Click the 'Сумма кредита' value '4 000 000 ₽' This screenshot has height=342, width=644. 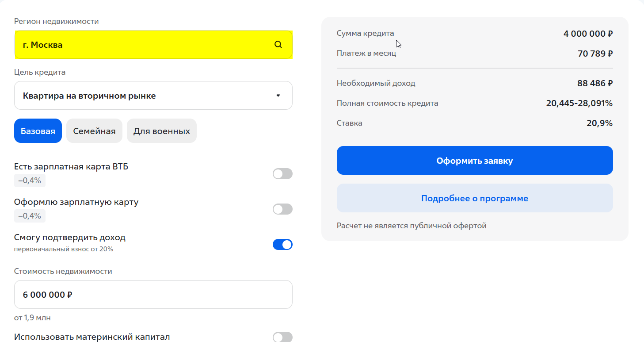pyautogui.click(x=587, y=33)
